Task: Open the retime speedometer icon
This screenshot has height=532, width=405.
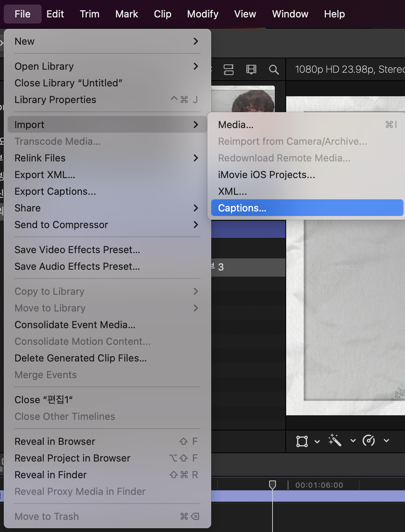Action: coord(369,440)
